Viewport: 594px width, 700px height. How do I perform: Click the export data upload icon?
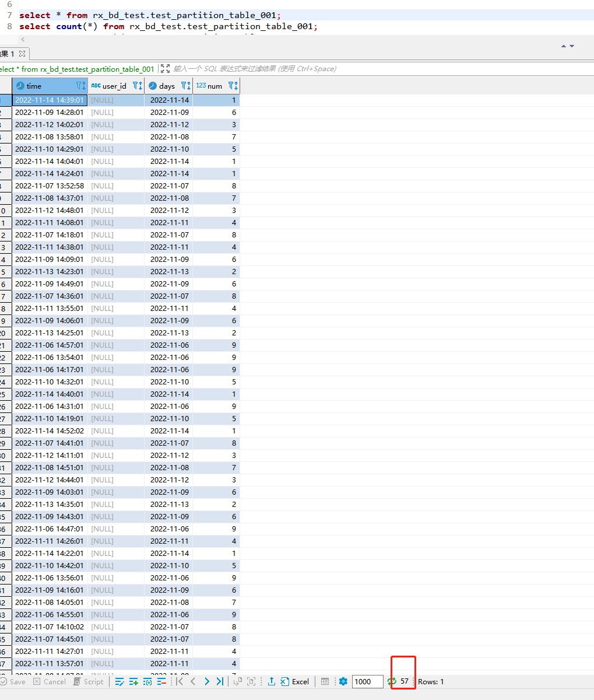pos(271,681)
